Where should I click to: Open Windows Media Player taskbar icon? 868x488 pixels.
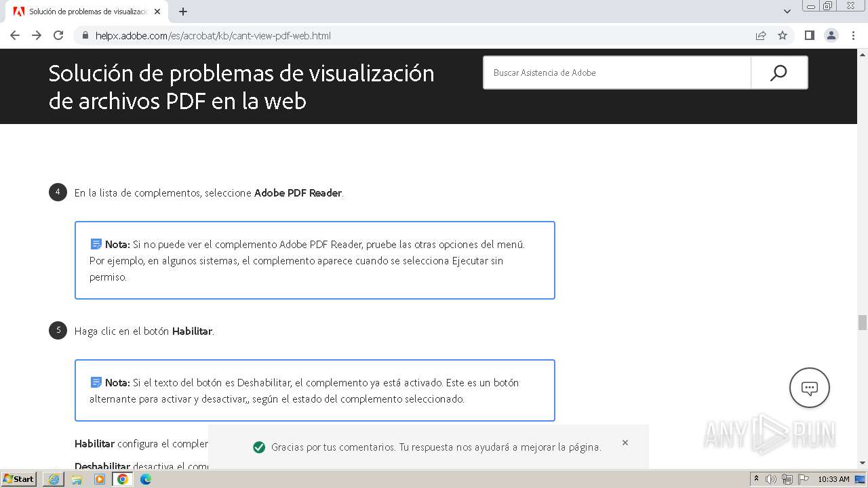click(x=100, y=479)
